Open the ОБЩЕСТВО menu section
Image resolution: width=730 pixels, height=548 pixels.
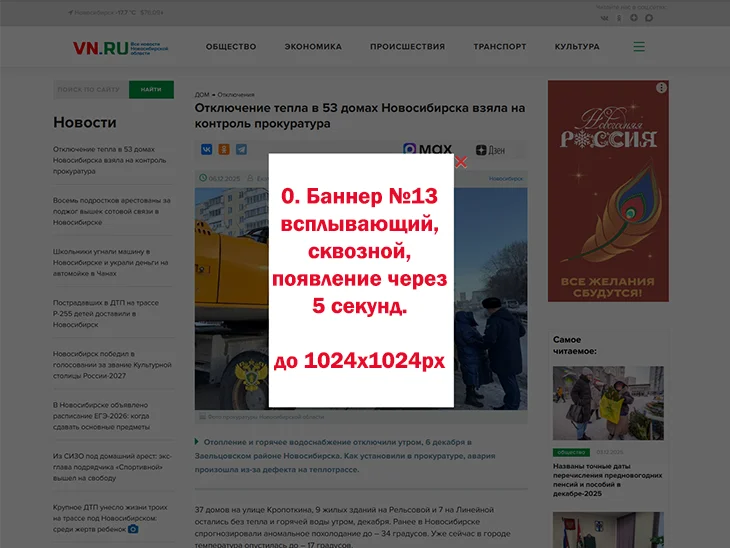[231, 47]
